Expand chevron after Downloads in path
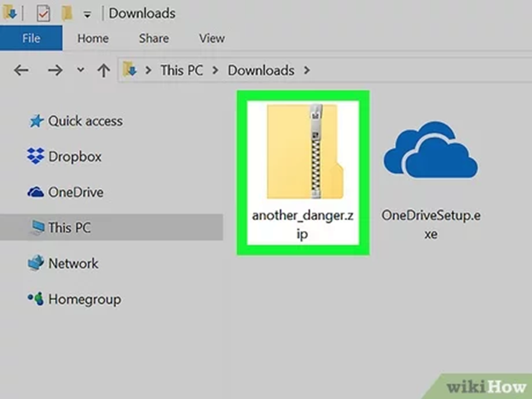532x399 pixels. point(307,71)
